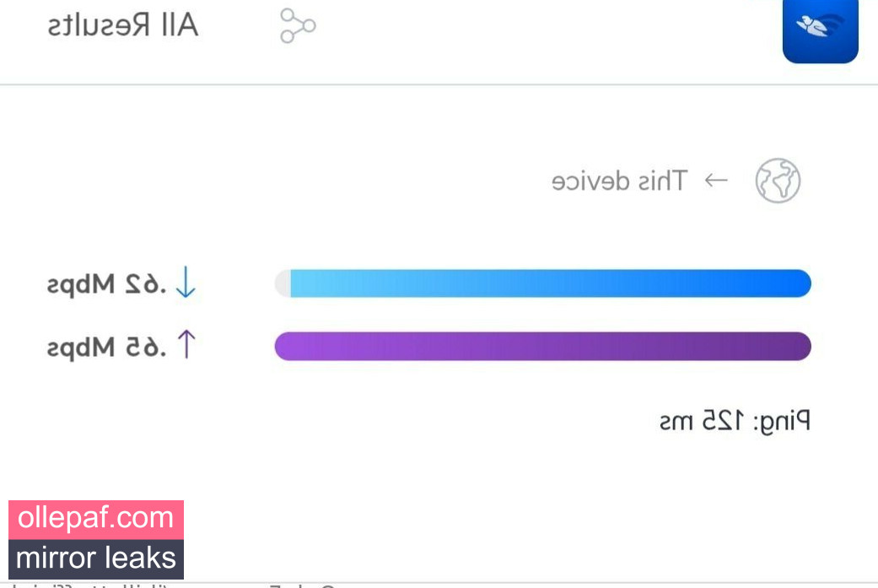Open the All Results page
The image size is (878, 588).
pos(123,25)
